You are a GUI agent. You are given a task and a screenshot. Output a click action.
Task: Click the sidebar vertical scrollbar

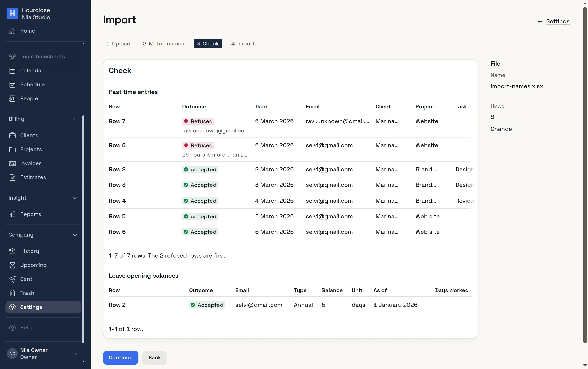(x=83, y=229)
